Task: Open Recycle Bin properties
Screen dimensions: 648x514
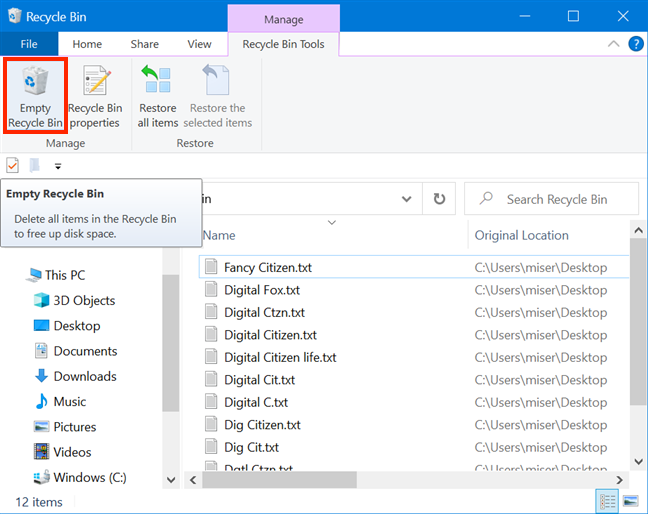Action: coord(95,96)
